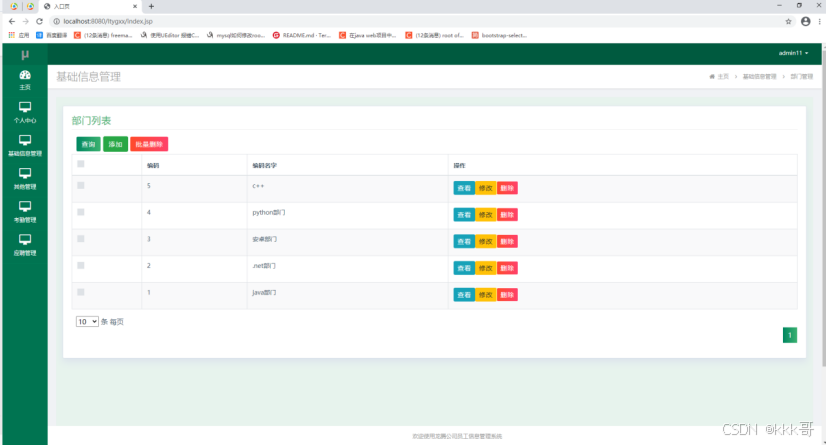Go back with the browser back arrow
Viewport: 826px width, 445px height.
coord(12,21)
